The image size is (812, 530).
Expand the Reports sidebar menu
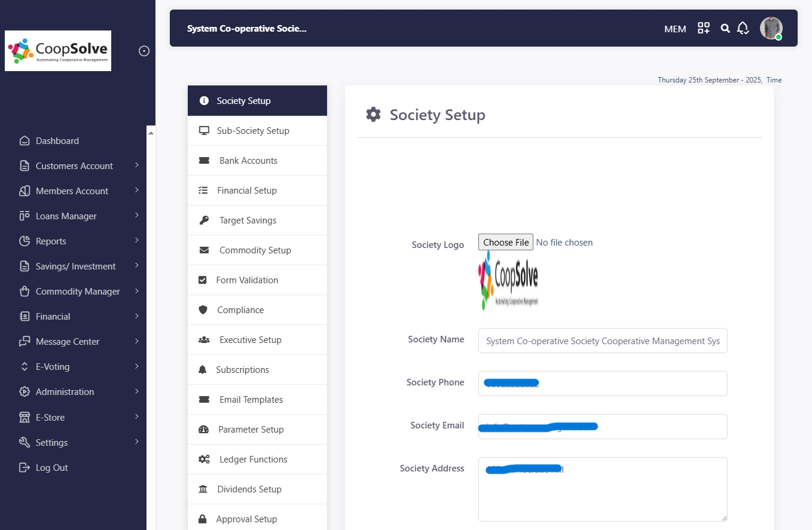[136, 241]
